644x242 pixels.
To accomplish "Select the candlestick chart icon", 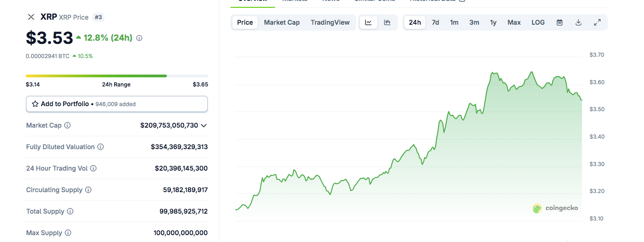I will [x=387, y=22].
